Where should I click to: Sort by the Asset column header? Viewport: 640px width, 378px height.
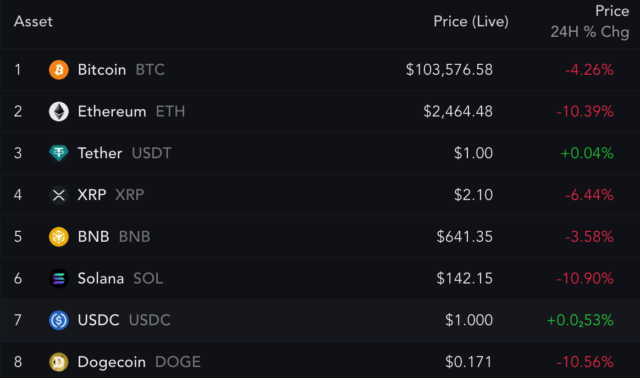point(33,22)
